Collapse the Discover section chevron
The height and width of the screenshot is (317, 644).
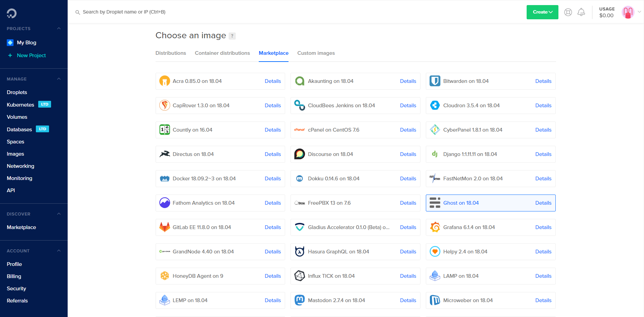pos(59,214)
